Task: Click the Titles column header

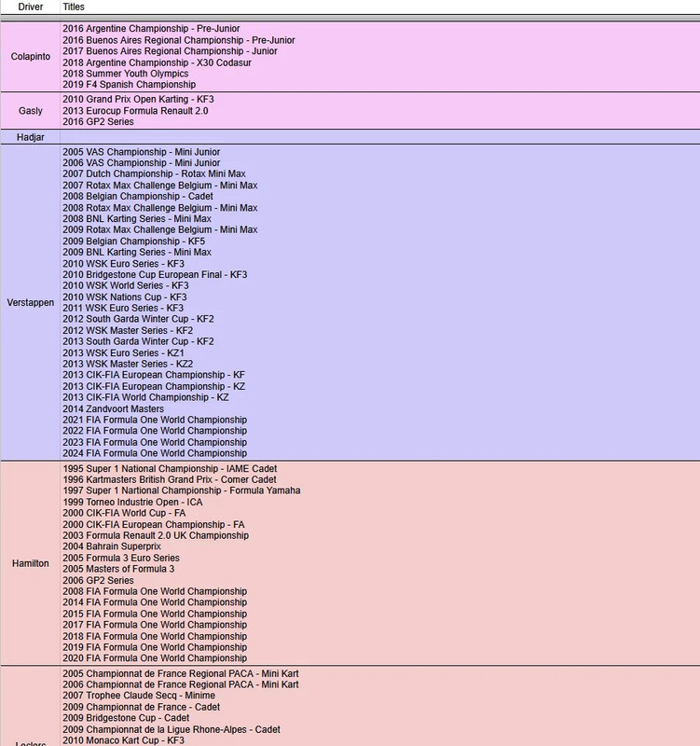Action: [x=74, y=7]
